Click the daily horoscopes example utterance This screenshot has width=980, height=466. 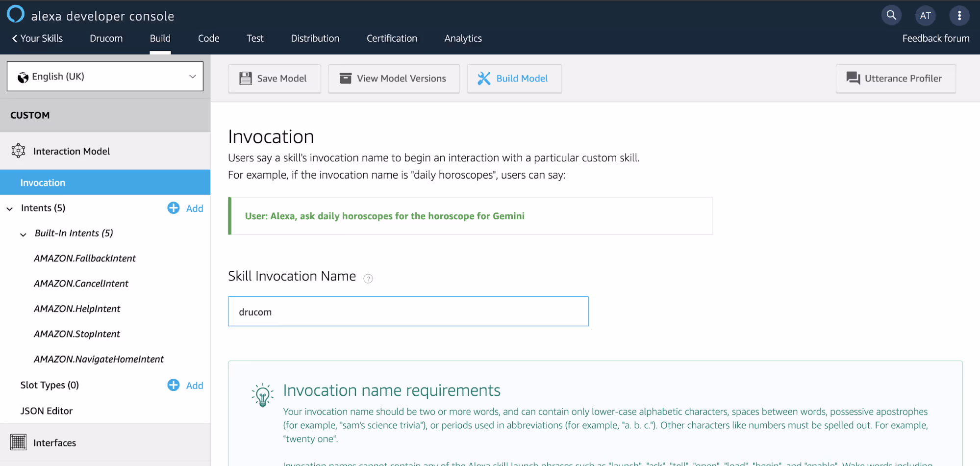(385, 216)
